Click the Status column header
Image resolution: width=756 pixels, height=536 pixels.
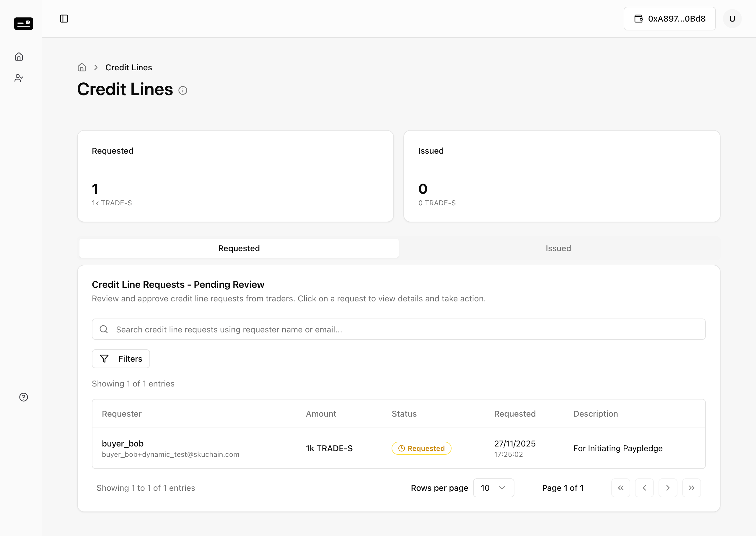(404, 414)
